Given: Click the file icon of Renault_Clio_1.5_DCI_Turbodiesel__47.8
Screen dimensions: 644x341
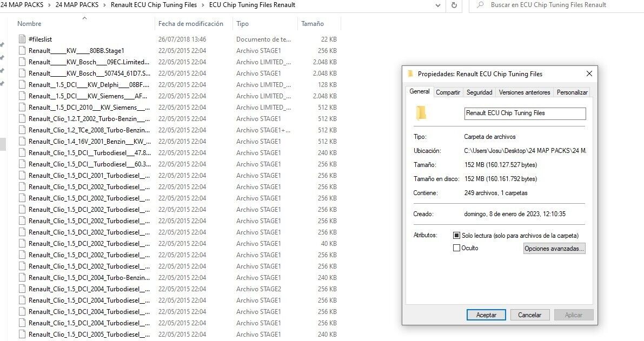Looking at the screenshot, I should point(22,152).
